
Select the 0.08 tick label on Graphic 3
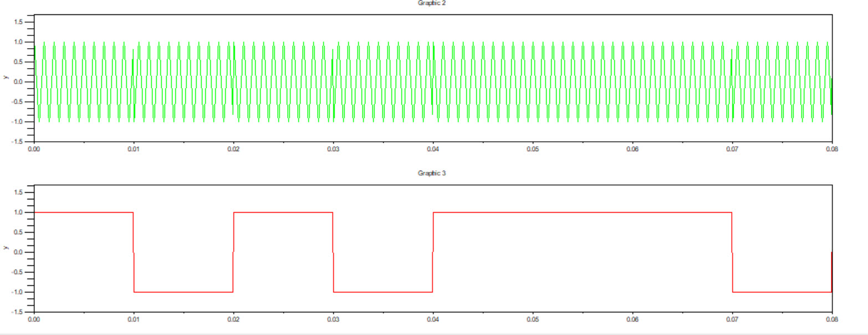pos(833,320)
